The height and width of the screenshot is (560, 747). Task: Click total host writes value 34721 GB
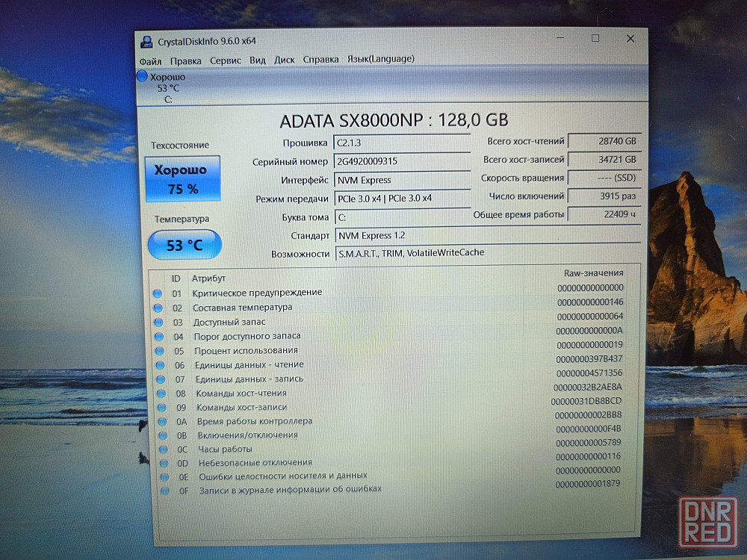pyautogui.click(x=604, y=160)
